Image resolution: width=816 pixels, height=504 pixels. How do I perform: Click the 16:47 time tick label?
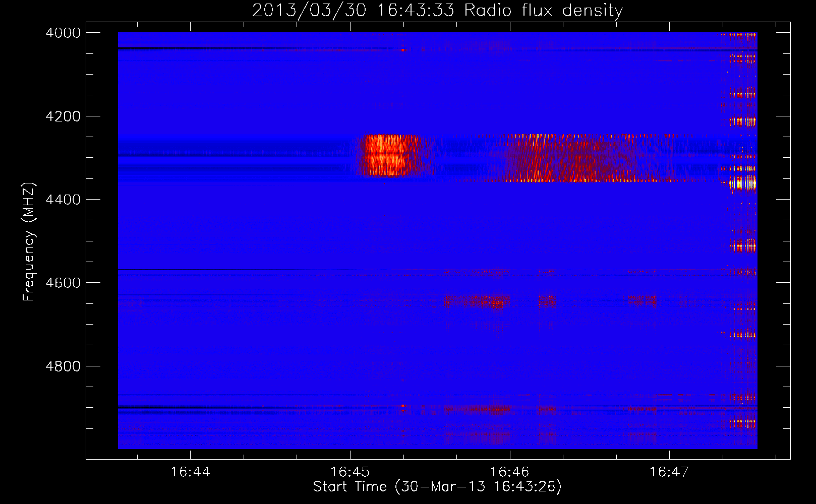click(669, 472)
